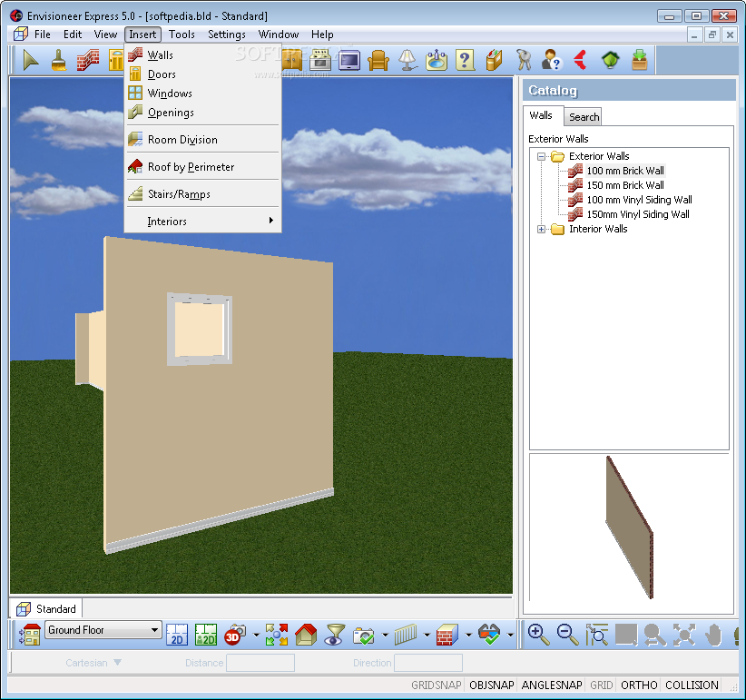Click the 3D house model icon
The height and width of the screenshot is (700, 746).
(306, 635)
